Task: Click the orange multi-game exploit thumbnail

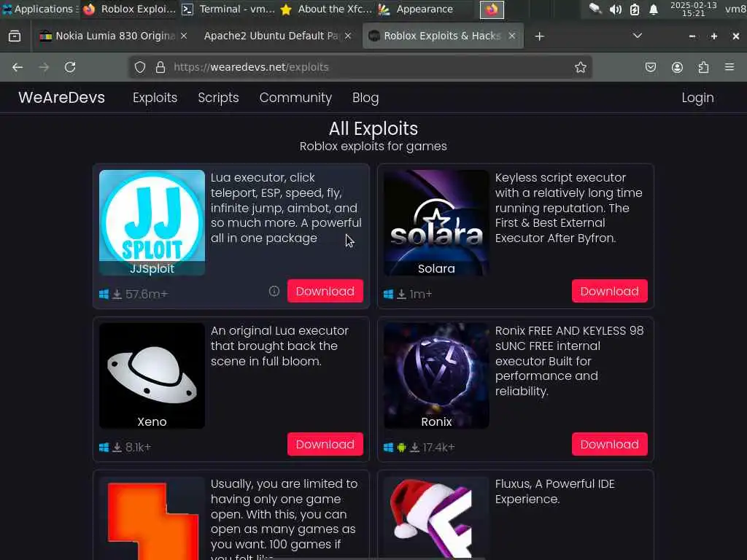Action: (152, 518)
